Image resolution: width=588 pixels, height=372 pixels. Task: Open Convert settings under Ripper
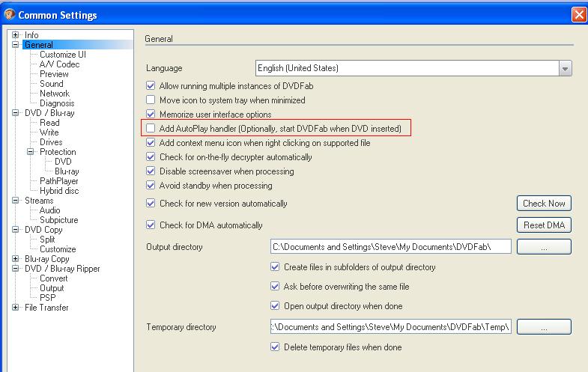(x=54, y=278)
